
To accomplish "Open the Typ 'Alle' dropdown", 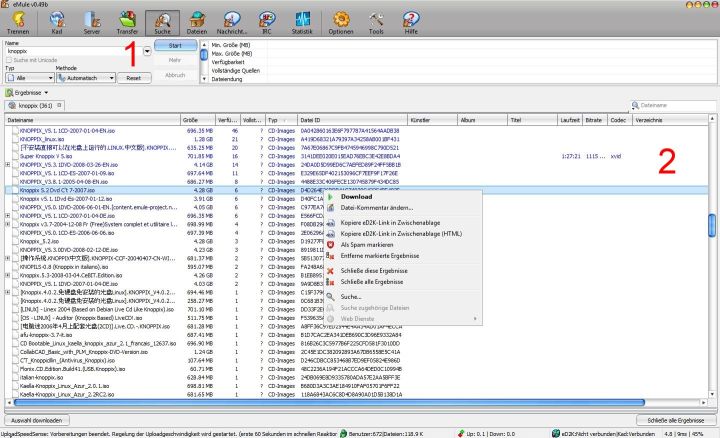I will coord(28,77).
